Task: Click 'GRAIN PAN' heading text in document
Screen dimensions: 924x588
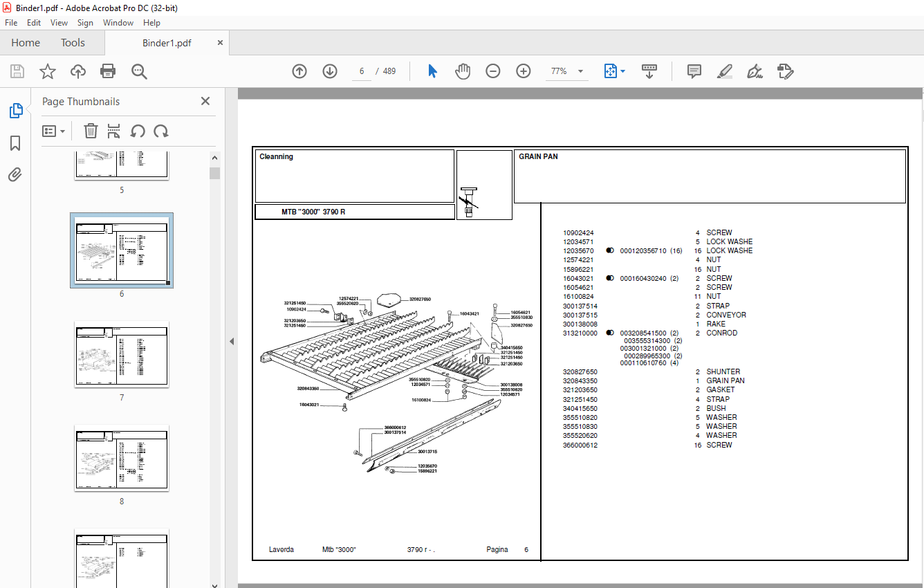Action: (538, 157)
